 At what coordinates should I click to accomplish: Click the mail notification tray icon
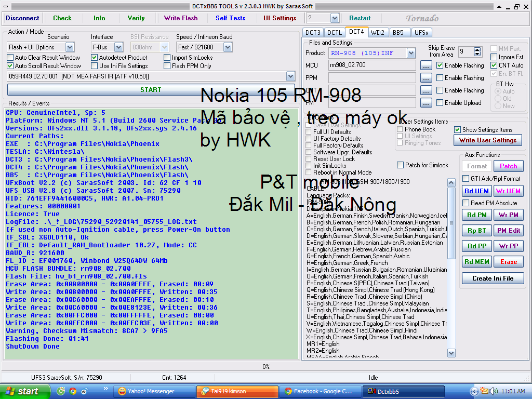point(484,391)
